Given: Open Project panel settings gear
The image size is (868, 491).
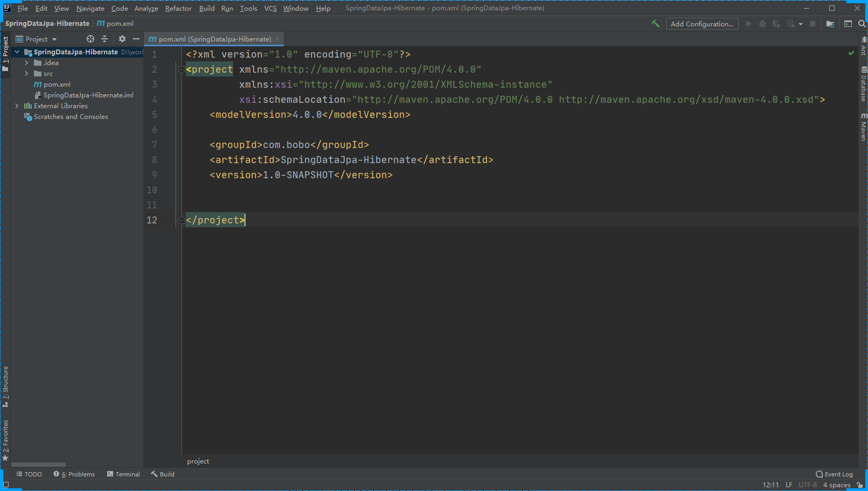Looking at the screenshot, I should point(122,39).
